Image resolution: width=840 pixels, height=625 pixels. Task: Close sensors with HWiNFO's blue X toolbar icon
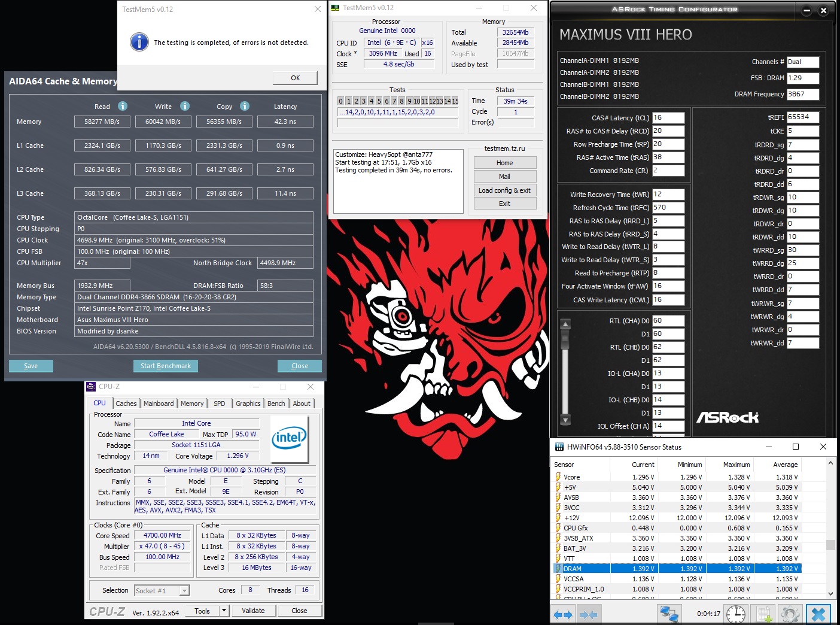click(818, 614)
